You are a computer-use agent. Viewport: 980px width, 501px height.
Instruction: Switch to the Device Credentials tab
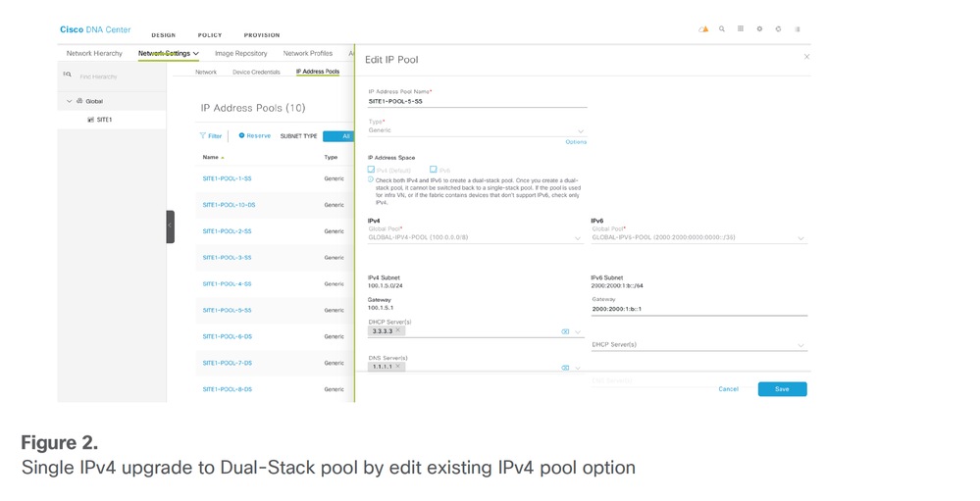(256, 72)
